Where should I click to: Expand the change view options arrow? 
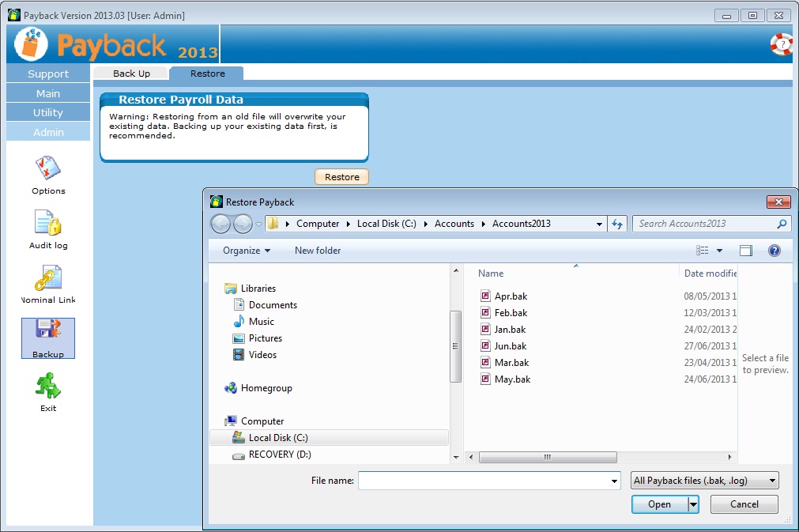point(719,251)
